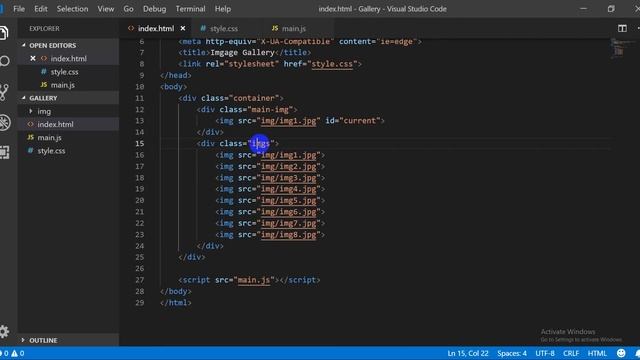Viewport: 640px width, 360px height.
Task: Open the Debug menu
Action: [x=154, y=9]
